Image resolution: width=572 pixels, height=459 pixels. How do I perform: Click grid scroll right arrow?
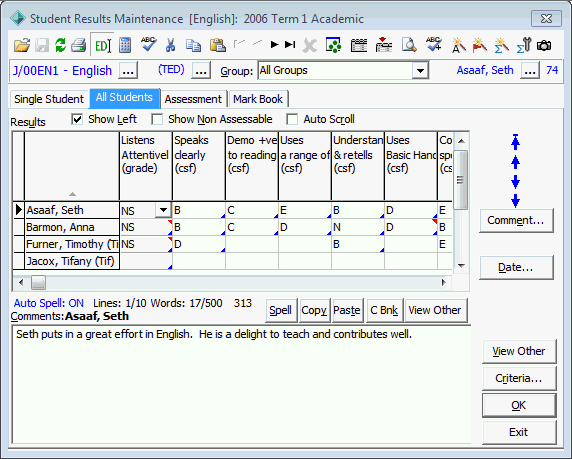[444, 282]
